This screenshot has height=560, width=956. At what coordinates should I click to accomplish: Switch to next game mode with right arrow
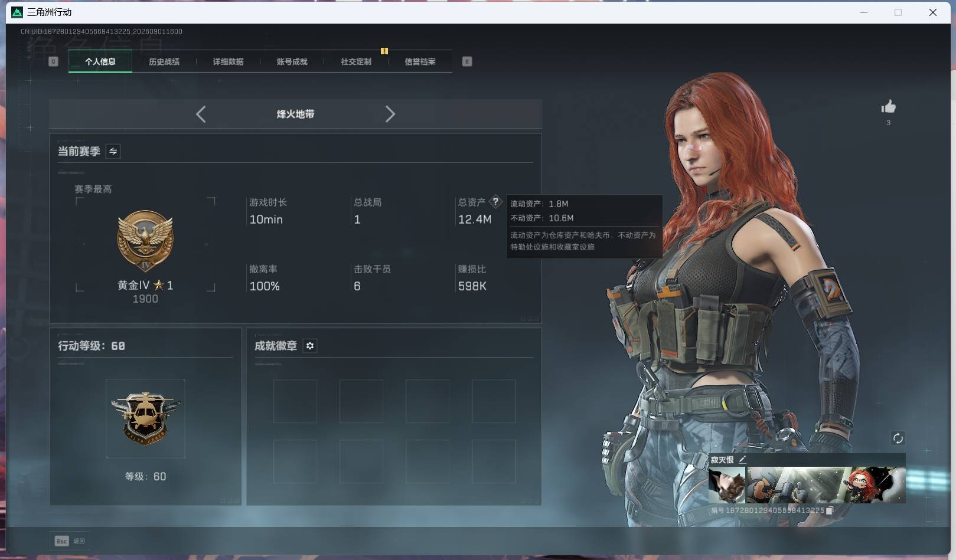tap(390, 114)
